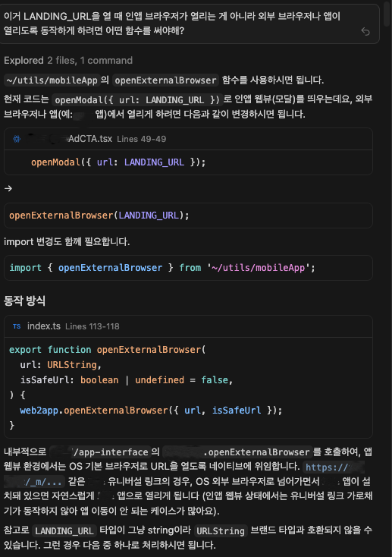Screen dimensions: 392x557
Task: Click the openExternalBrowser(LANDING_URL); code block
Action: 188,216
